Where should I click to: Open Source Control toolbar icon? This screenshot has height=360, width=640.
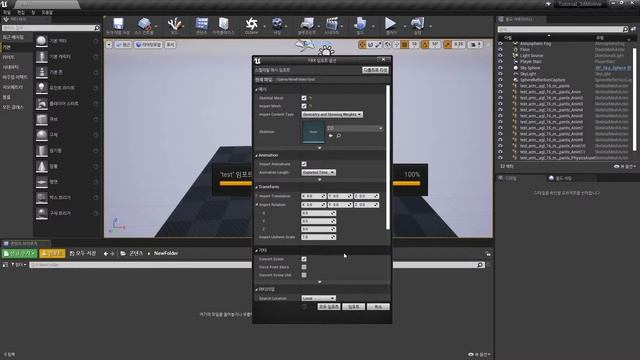(x=144, y=24)
